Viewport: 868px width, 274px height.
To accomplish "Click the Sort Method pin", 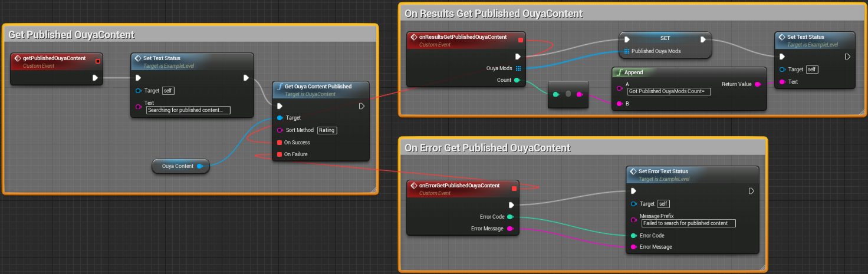I will [280, 130].
